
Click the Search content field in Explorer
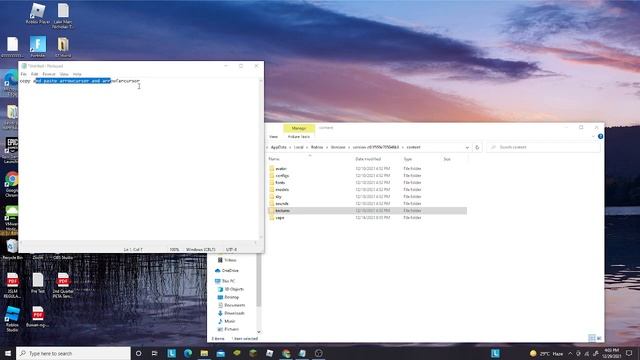pos(543,147)
